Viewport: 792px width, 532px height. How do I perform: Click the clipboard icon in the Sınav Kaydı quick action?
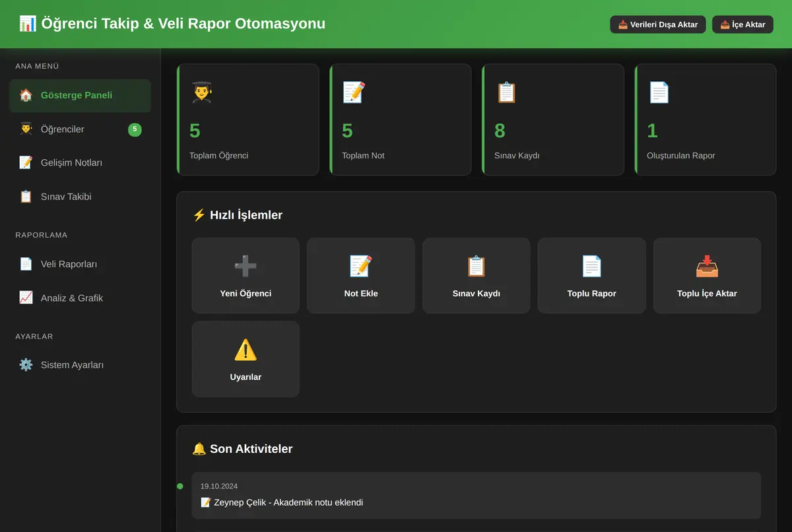(477, 266)
